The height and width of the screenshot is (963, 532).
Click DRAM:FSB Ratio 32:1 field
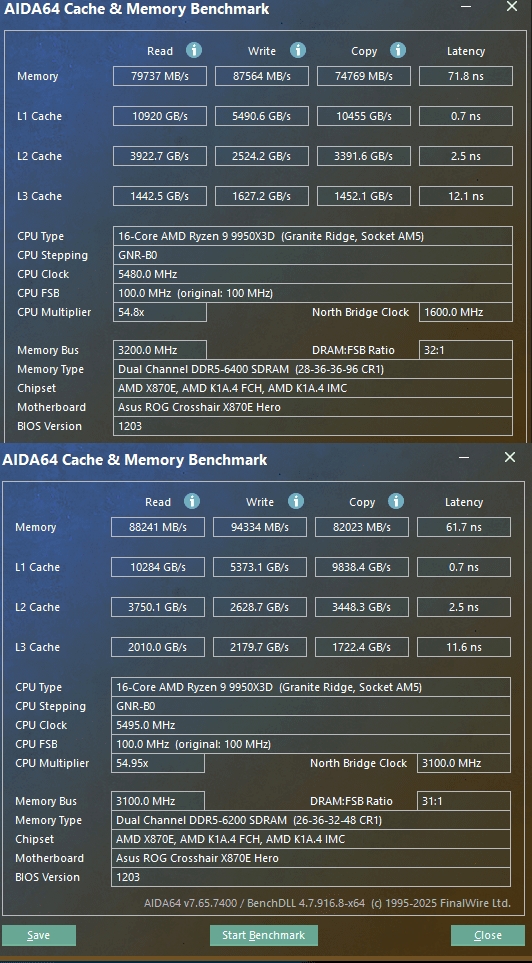[466, 350]
